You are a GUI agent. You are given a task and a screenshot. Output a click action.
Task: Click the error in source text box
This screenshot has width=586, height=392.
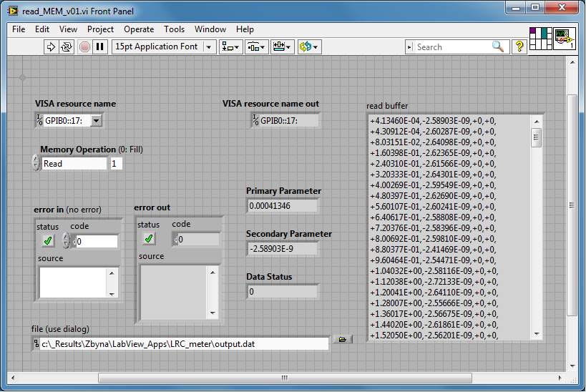73,283
